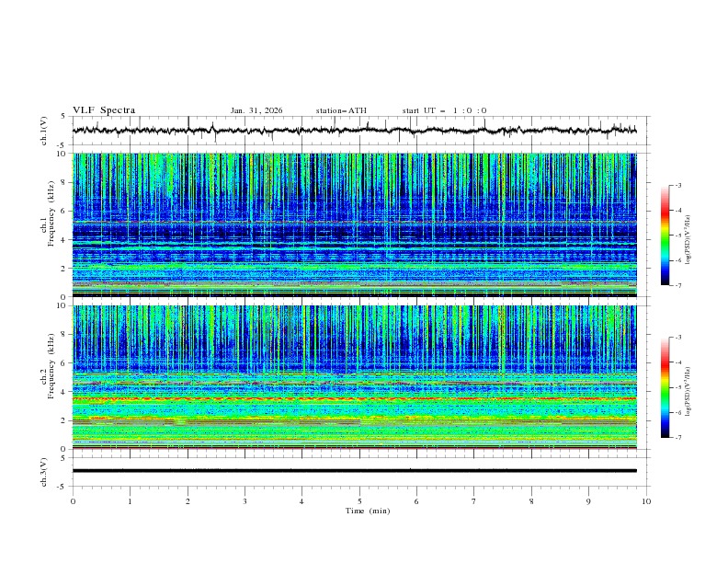Click time axis tick label "10"
This screenshot has width=728, height=563.
click(x=646, y=501)
